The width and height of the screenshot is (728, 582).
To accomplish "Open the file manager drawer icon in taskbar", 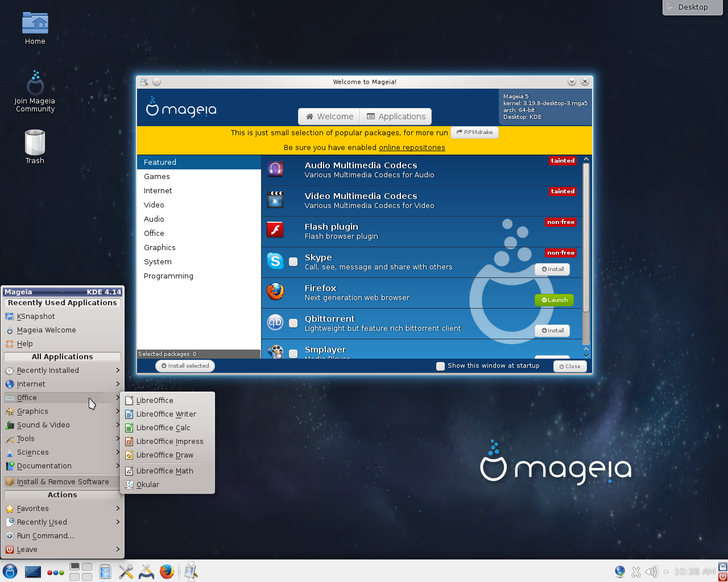I will coord(105,571).
